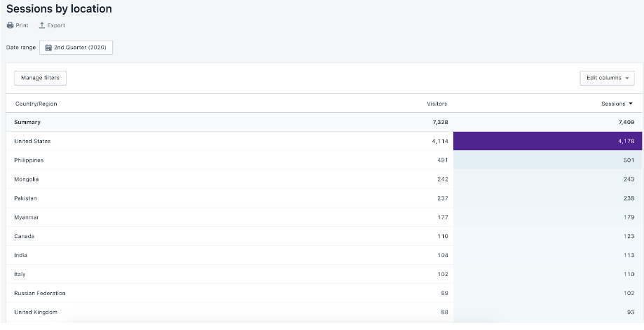Click the Print printer icon

11,25
